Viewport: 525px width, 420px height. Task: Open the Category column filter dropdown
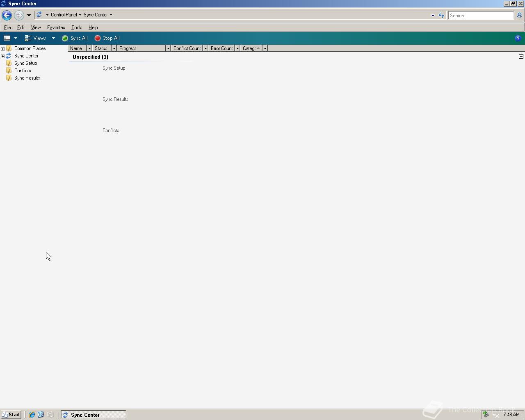265,48
